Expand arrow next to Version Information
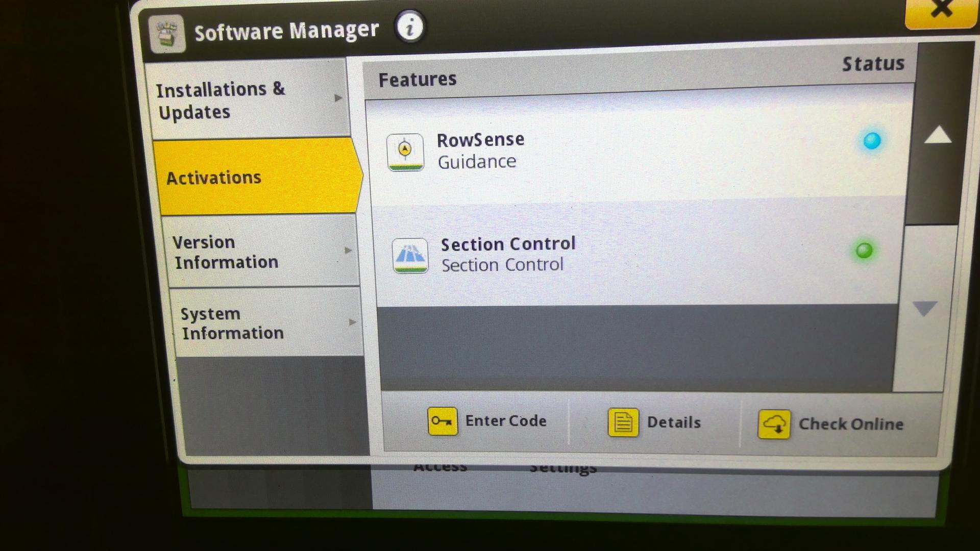 (348, 250)
